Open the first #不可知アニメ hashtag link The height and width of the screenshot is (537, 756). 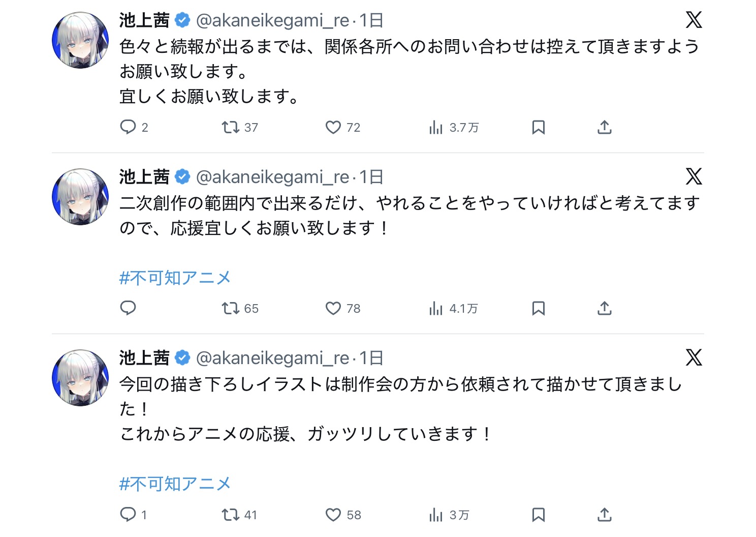click(x=175, y=278)
